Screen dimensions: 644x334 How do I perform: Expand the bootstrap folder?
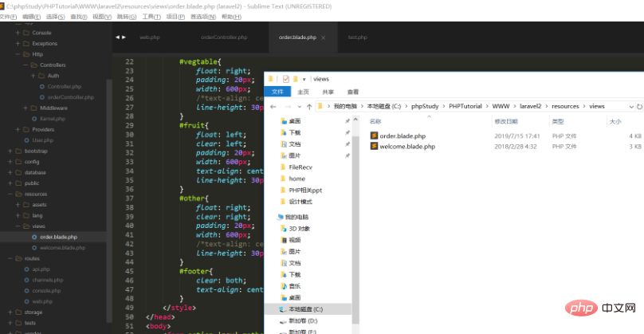pyautogui.click(x=10, y=151)
